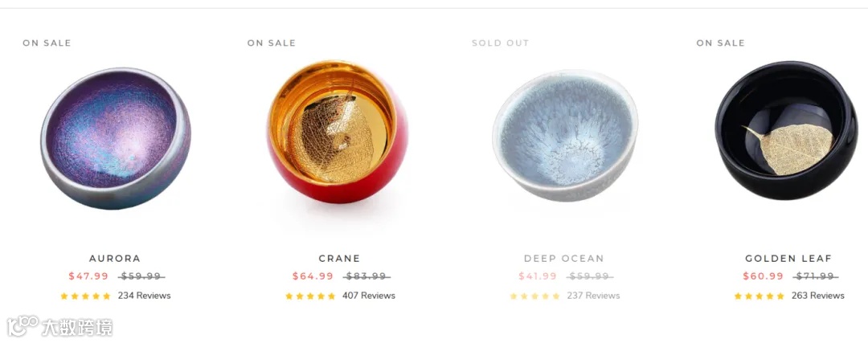
Task: Open Aurora's 234 Reviews link
Action: [x=144, y=296]
